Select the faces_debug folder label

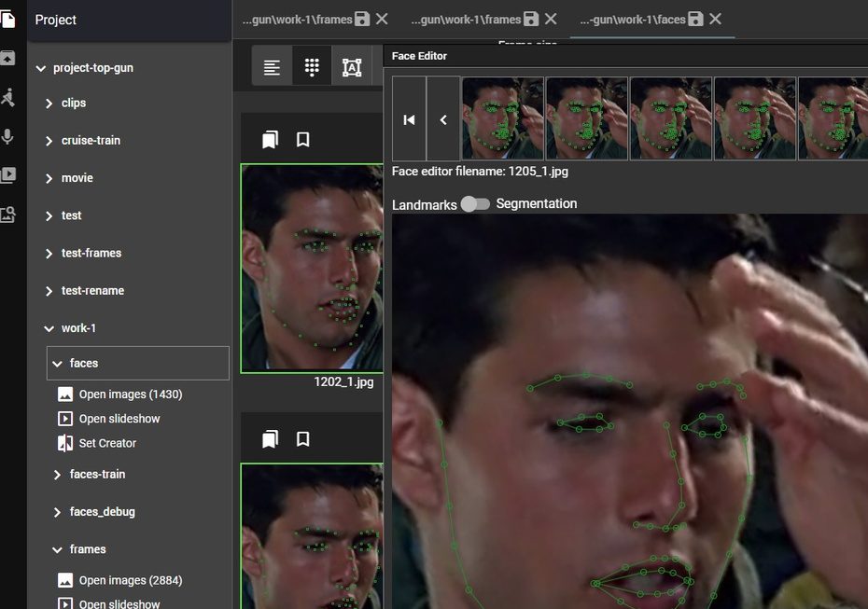[x=103, y=512]
